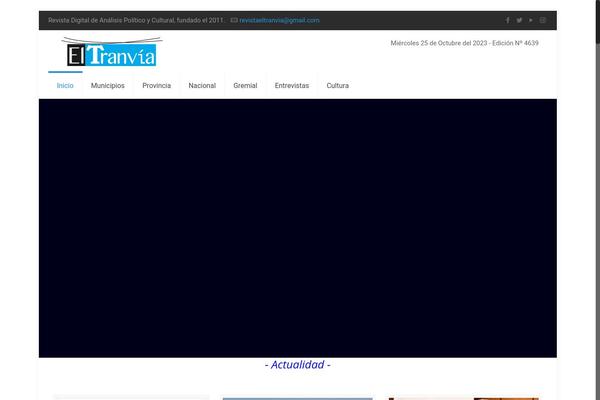Open the Twitter bird icon

[x=519, y=20]
